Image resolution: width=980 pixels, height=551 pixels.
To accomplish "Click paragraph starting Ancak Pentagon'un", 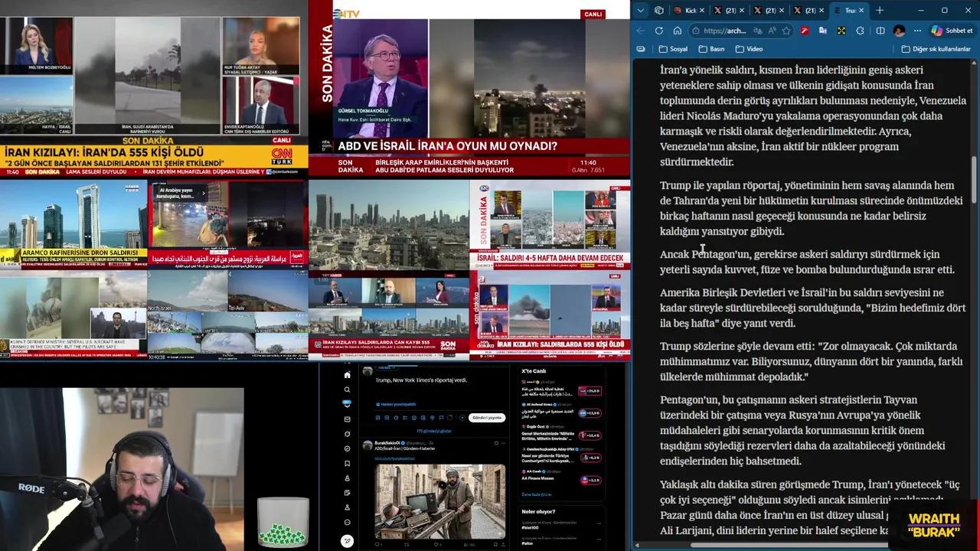I will pos(808,262).
